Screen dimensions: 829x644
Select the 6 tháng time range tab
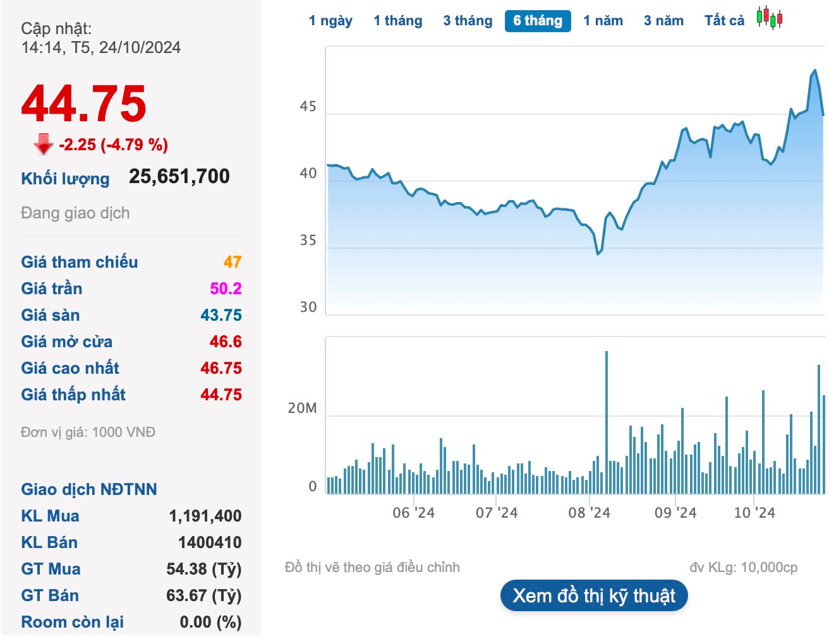point(538,21)
